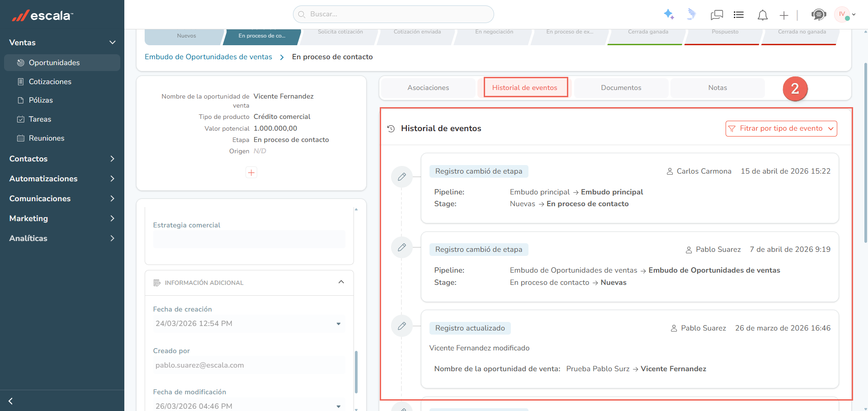
Task: Switch to the Notas tab
Action: point(717,88)
